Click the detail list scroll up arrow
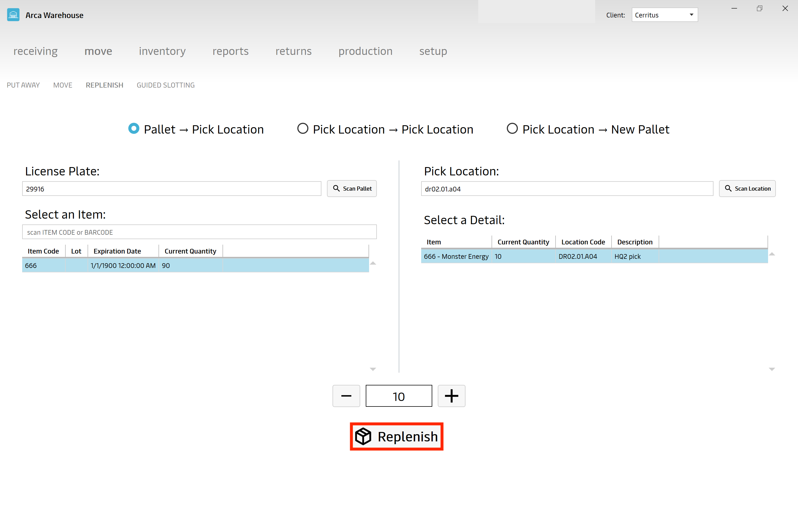The width and height of the screenshot is (798, 532). point(772,254)
